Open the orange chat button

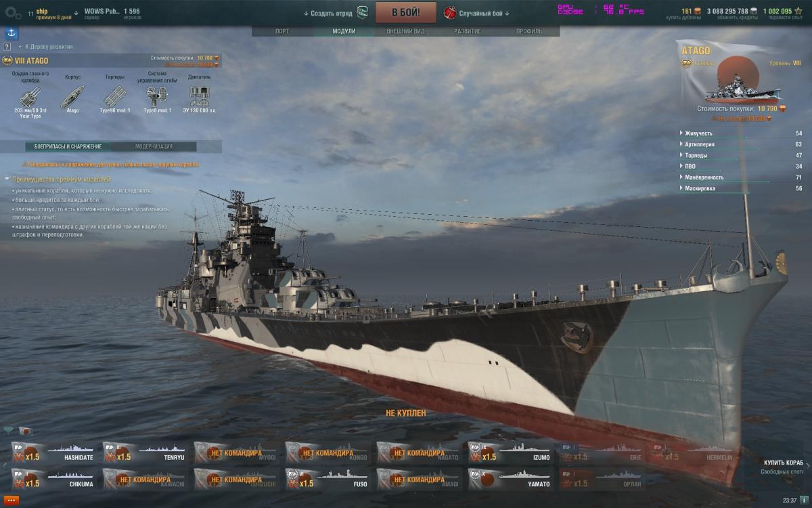[x=12, y=501]
